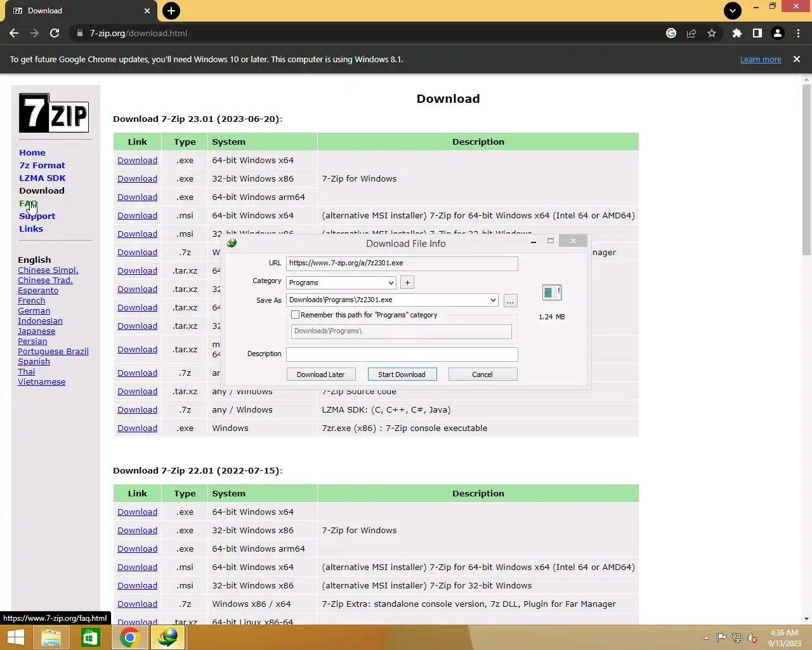Download the 23.01 64-bit Windows arm64 .exe
Viewport: 812px width, 650px height.
pyautogui.click(x=137, y=197)
